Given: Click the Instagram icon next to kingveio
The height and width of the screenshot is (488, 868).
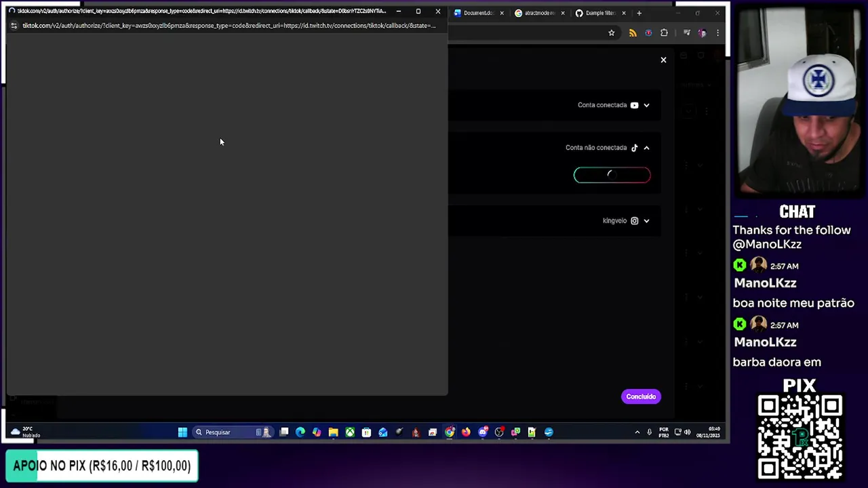Looking at the screenshot, I should (x=634, y=220).
